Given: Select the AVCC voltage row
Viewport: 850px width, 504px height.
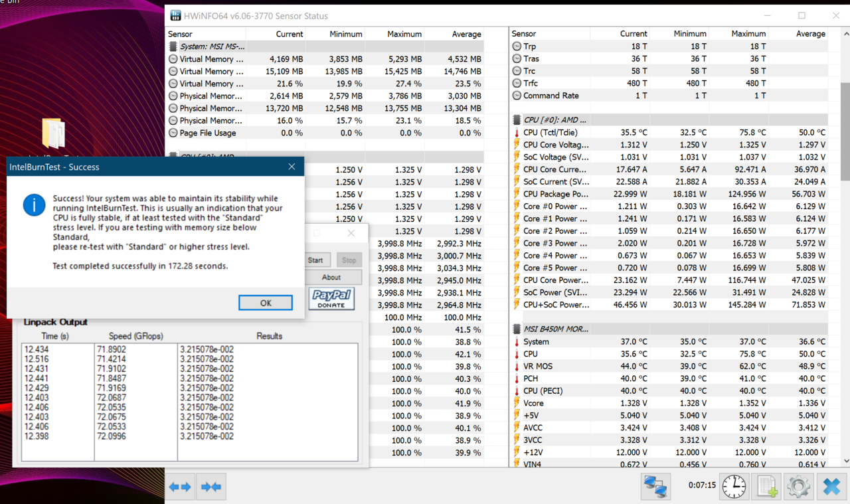Looking at the screenshot, I should coord(669,428).
